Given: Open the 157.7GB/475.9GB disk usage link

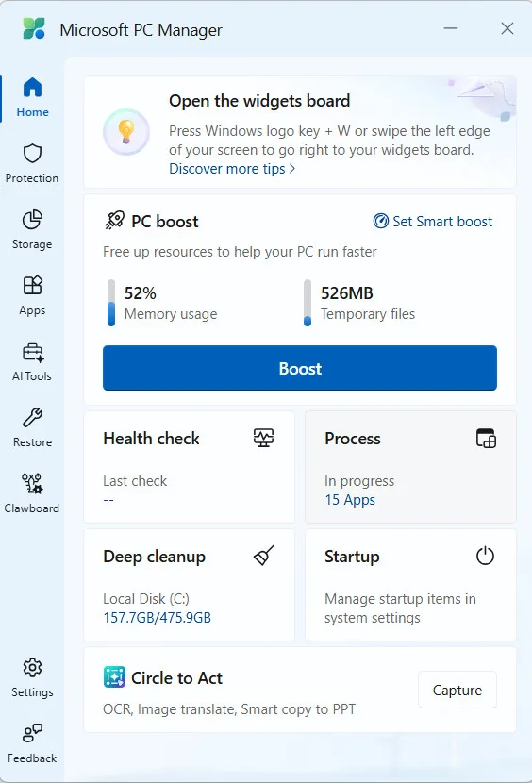Looking at the screenshot, I should pyautogui.click(x=157, y=618).
